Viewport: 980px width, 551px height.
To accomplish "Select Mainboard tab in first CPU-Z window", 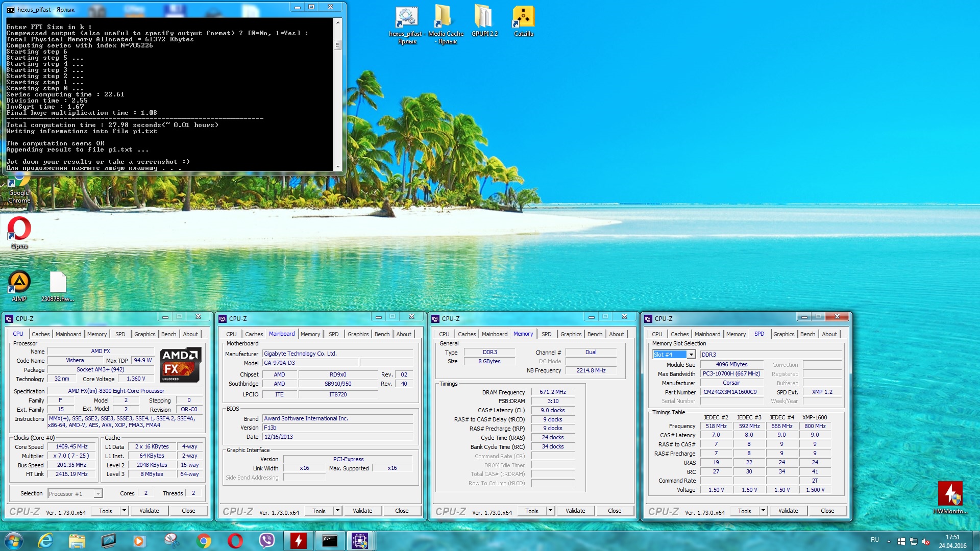I will click(68, 334).
